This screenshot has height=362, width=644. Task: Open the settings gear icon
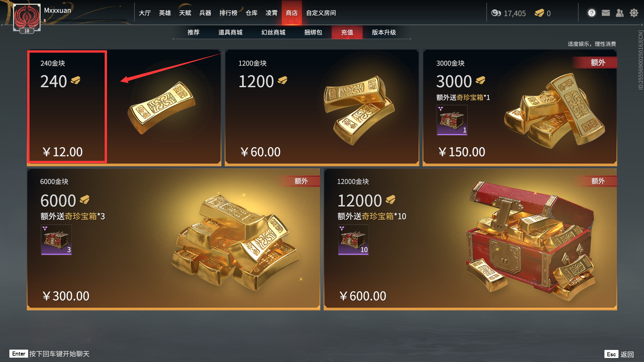tap(634, 13)
